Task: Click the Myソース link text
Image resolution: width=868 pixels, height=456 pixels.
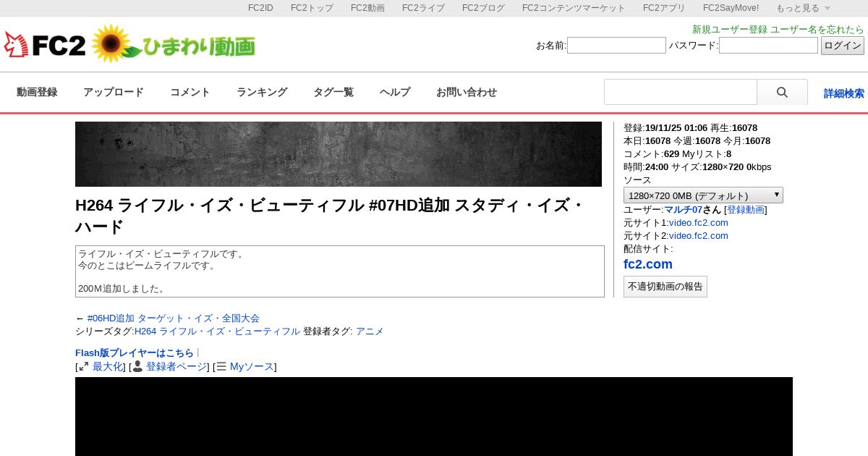Action: [252, 367]
